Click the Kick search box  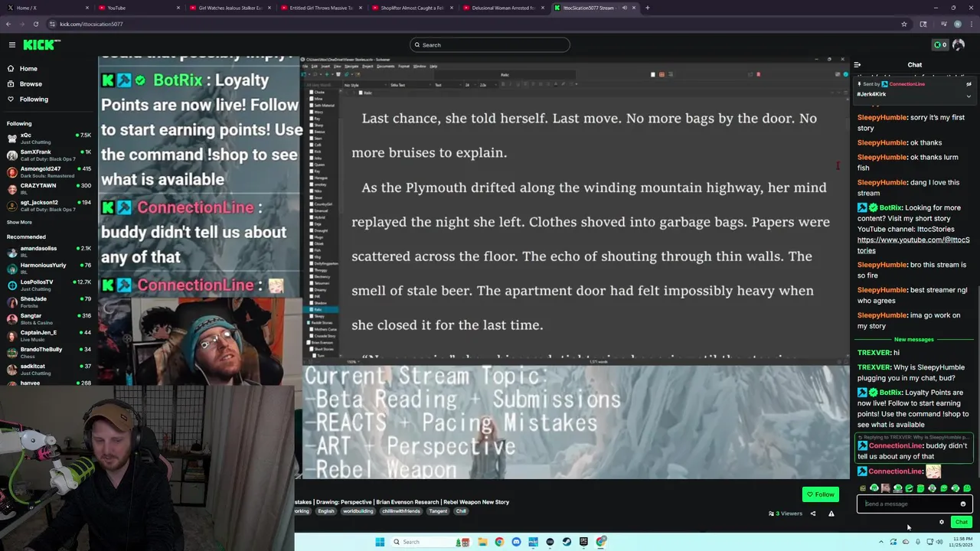[x=490, y=45]
